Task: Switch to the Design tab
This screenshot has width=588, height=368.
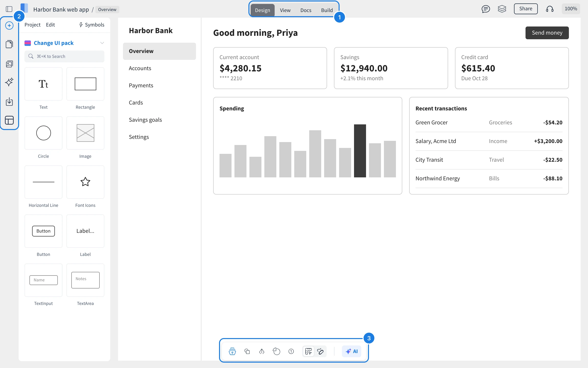Action: click(x=262, y=10)
